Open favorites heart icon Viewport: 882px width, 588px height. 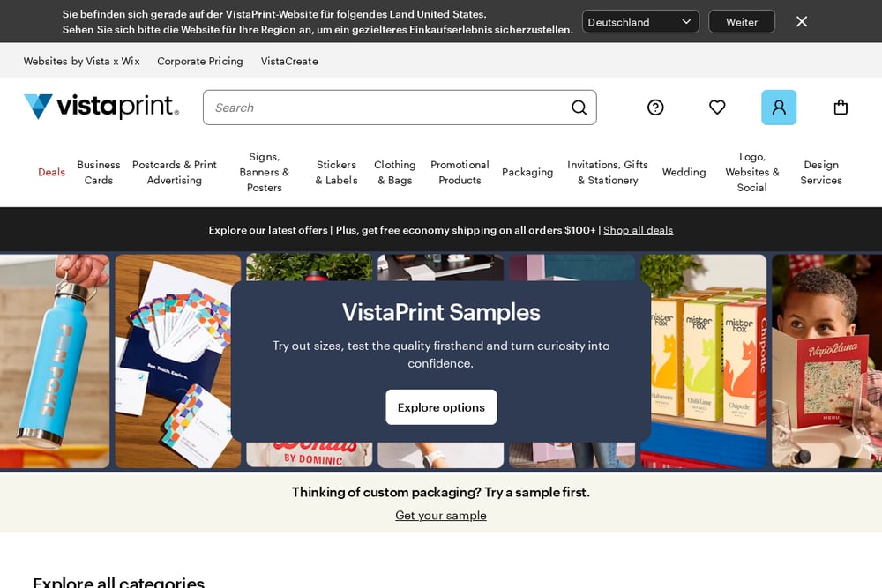717,108
